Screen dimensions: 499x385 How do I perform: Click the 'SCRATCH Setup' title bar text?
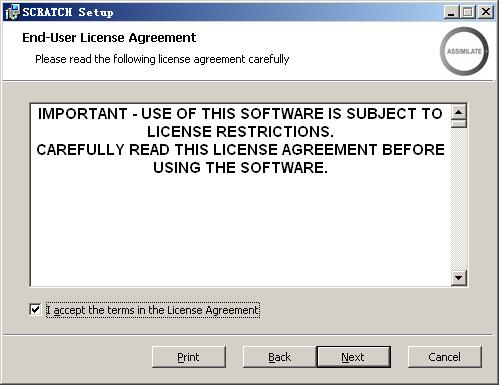pyautogui.click(x=68, y=12)
